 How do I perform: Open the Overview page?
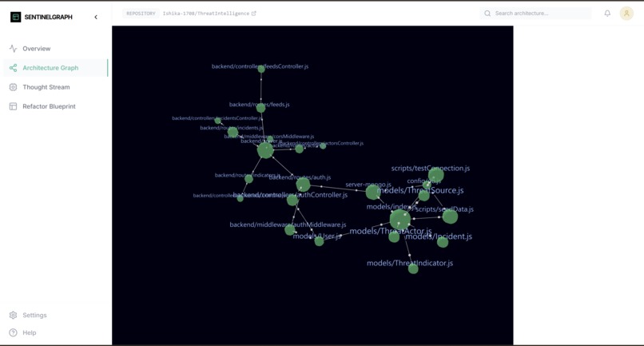55,49
